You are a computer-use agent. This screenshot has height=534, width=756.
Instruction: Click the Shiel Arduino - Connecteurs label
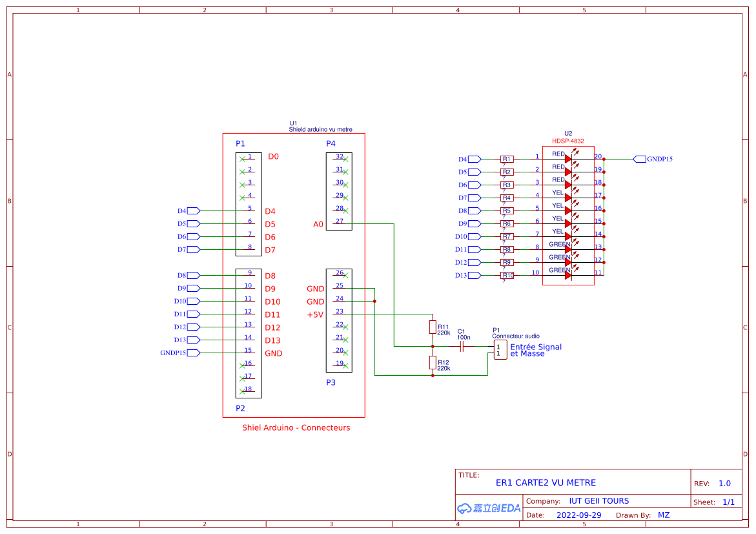pyautogui.click(x=296, y=427)
